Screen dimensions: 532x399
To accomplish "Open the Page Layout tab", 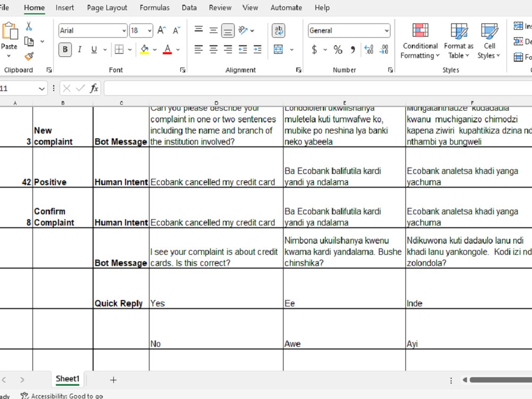I will (x=107, y=7).
